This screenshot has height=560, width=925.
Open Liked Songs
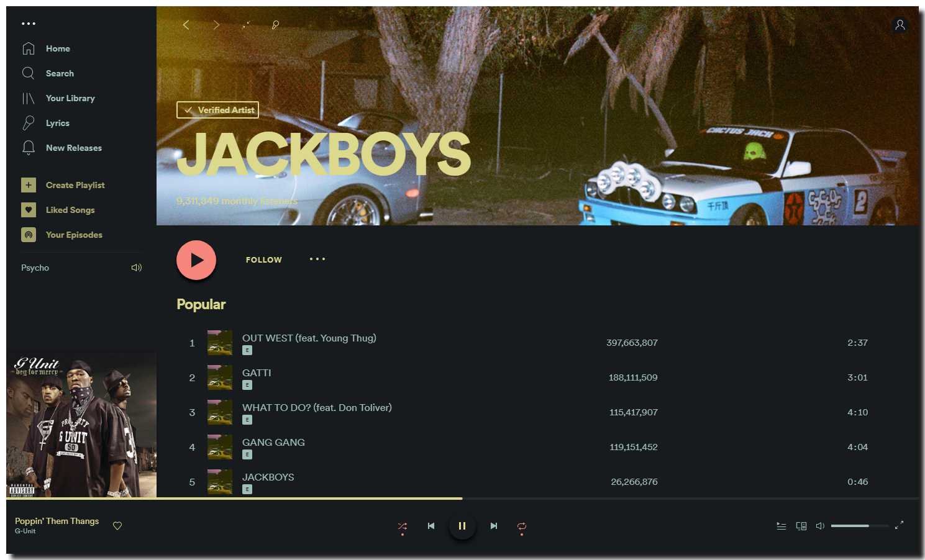70,210
